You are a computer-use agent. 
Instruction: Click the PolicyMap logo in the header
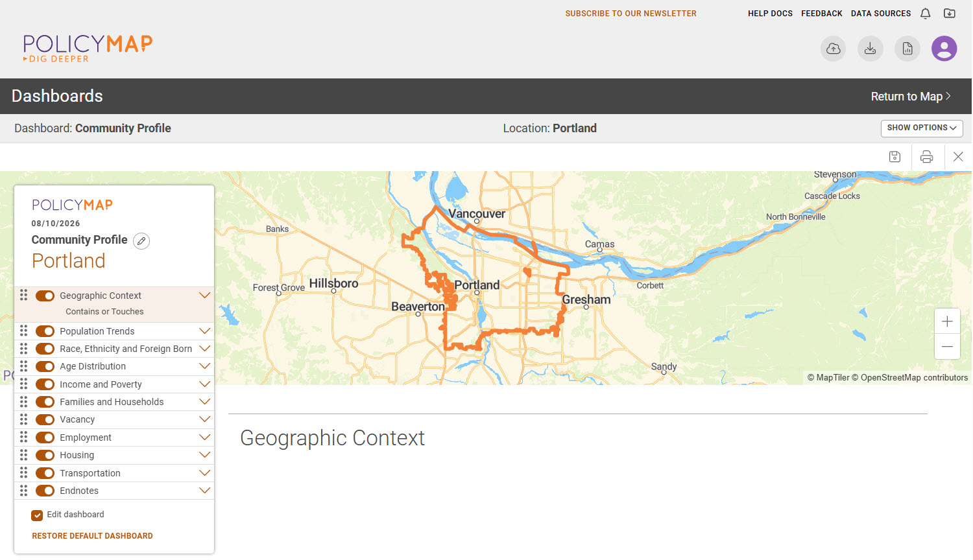pos(88,49)
